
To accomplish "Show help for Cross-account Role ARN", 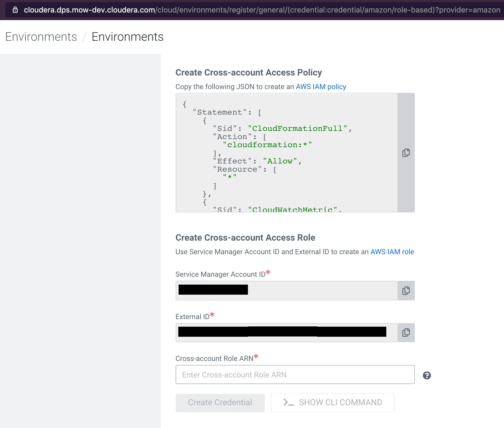I will point(427,375).
